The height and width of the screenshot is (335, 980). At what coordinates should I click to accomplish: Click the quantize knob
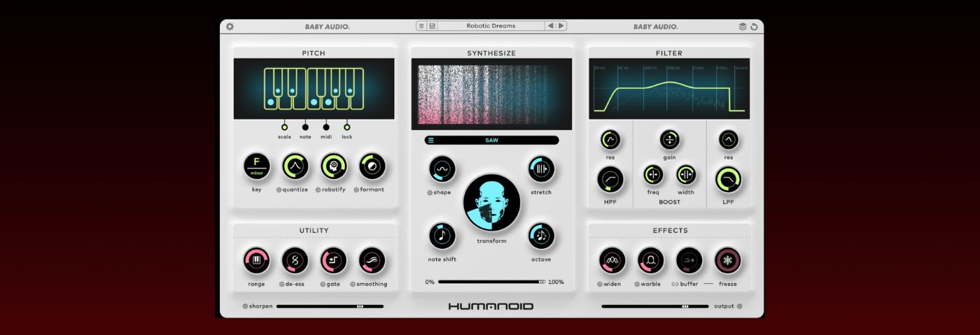[295, 166]
